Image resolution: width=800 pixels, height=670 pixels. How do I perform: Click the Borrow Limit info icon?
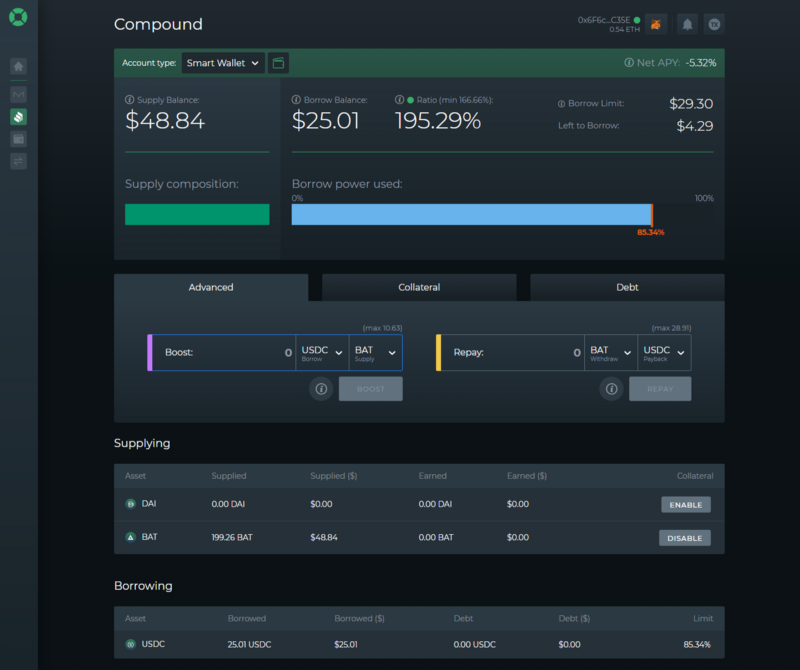click(x=561, y=104)
